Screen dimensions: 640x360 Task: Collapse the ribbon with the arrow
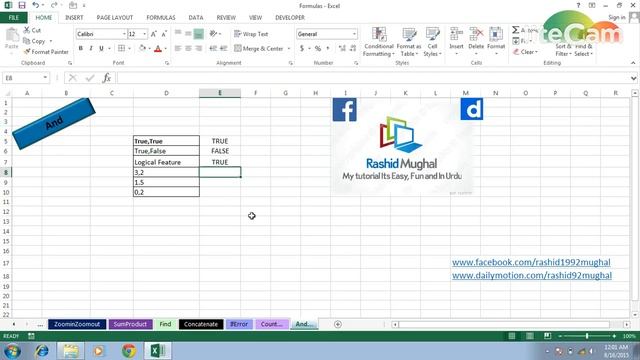(x=633, y=63)
